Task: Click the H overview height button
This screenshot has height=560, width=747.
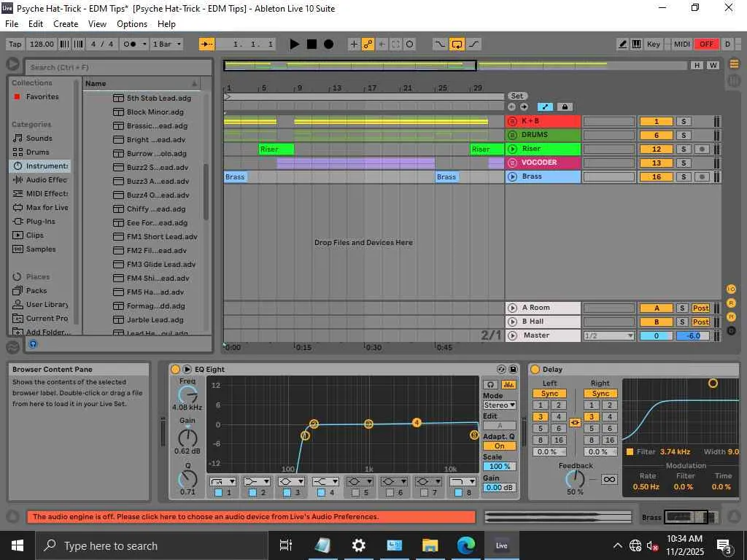Action: click(697, 65)
